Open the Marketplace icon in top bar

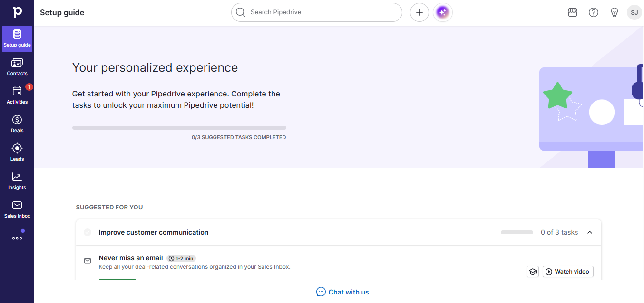[x=573, y=12]
